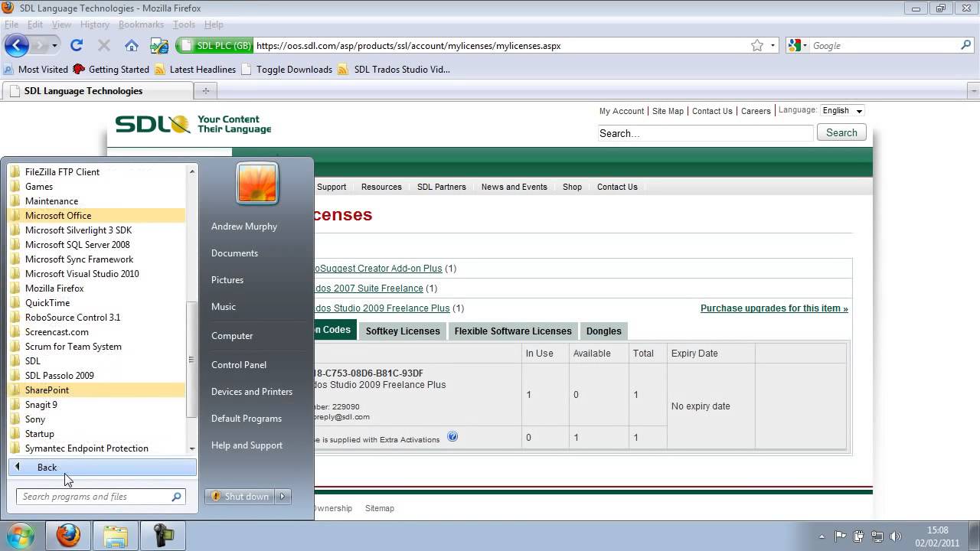This screenshot has height=551, width=980.
Task: Open Firefox from the taskbar
Action: coord(68,535)
